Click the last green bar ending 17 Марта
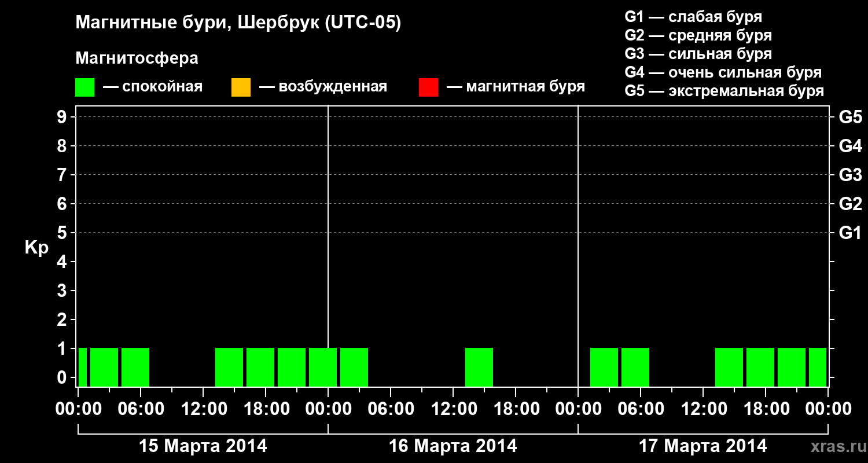The height and width of the screenshot is (463, 868). click(x=818, y=367)
